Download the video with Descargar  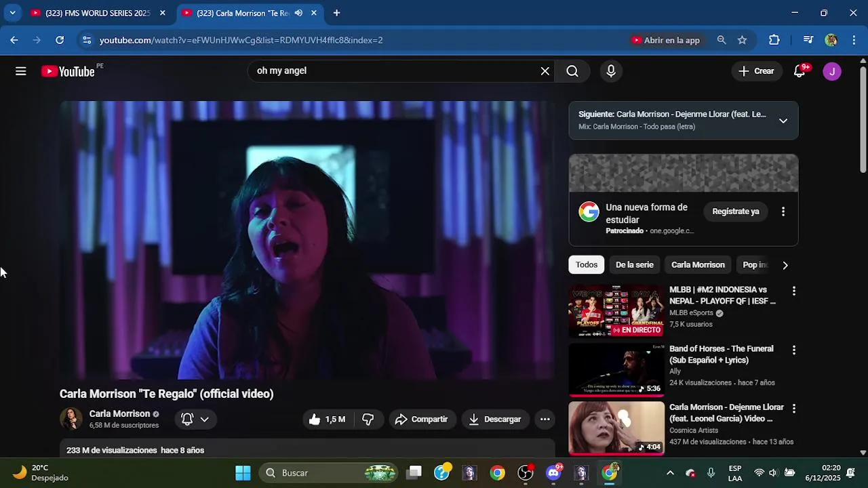[x=495, y=420]
